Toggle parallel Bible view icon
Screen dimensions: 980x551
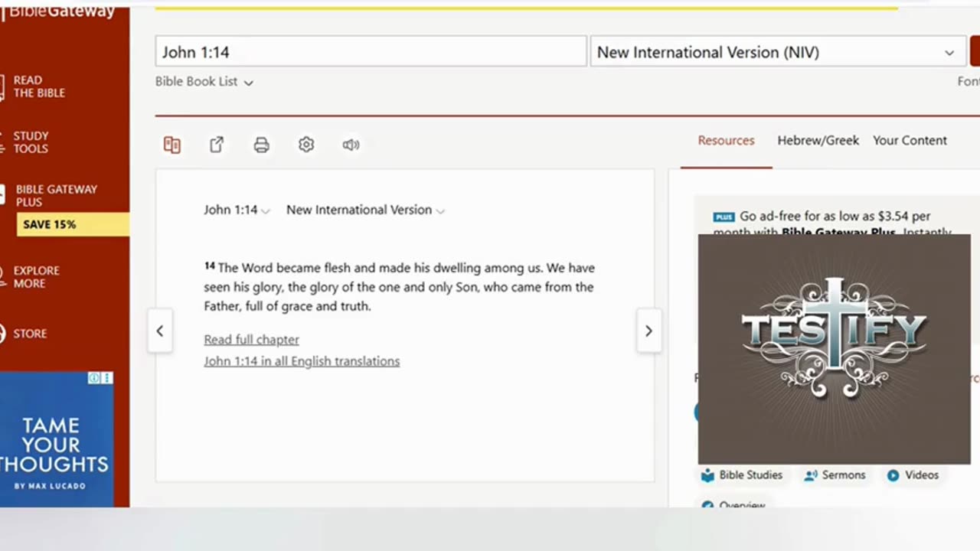[x=172, y=145]
